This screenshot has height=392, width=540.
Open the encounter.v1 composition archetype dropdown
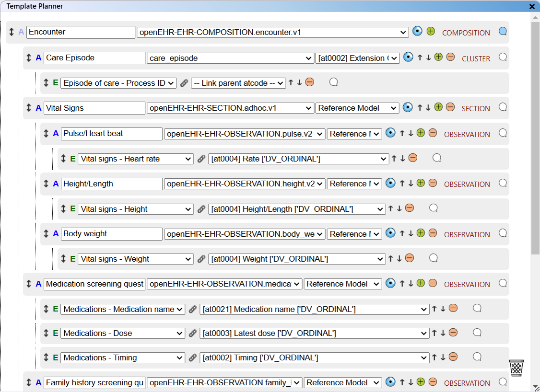(273, 33)
